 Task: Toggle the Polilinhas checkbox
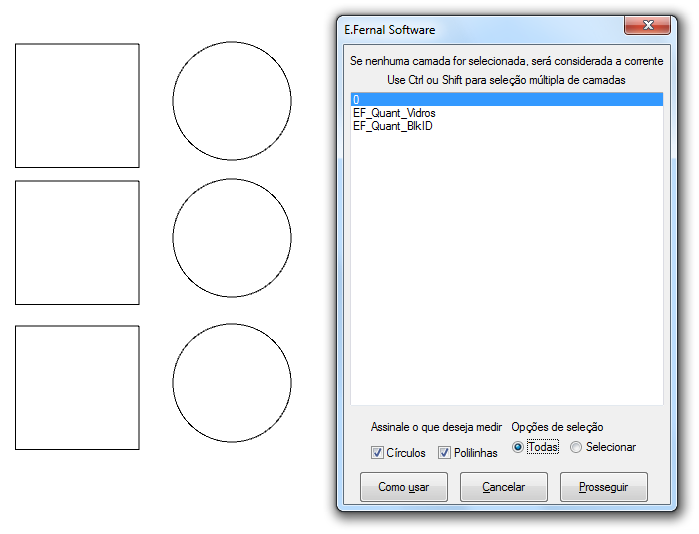[x=445, y=453]
